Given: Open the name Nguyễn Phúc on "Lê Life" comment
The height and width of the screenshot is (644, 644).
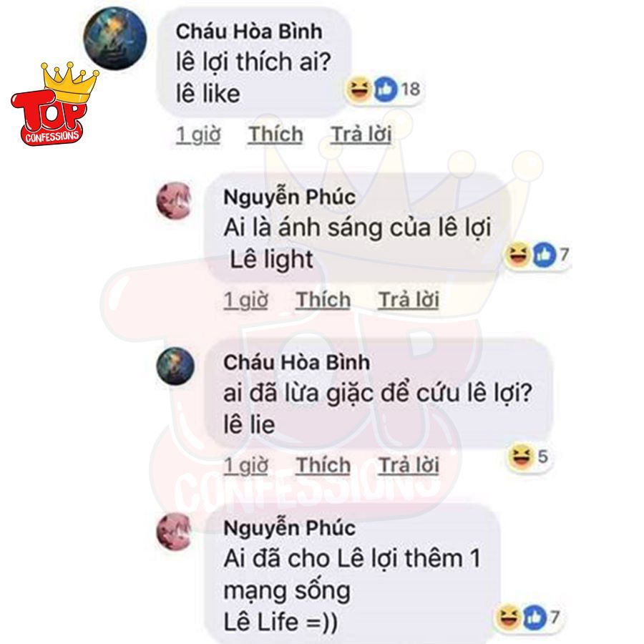Looking at the screenshot, I should [x=290, y=528].
